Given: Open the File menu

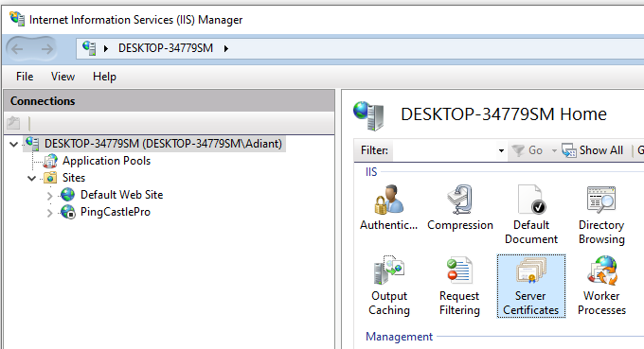Looking at the screenshot, I should point(25,77).
